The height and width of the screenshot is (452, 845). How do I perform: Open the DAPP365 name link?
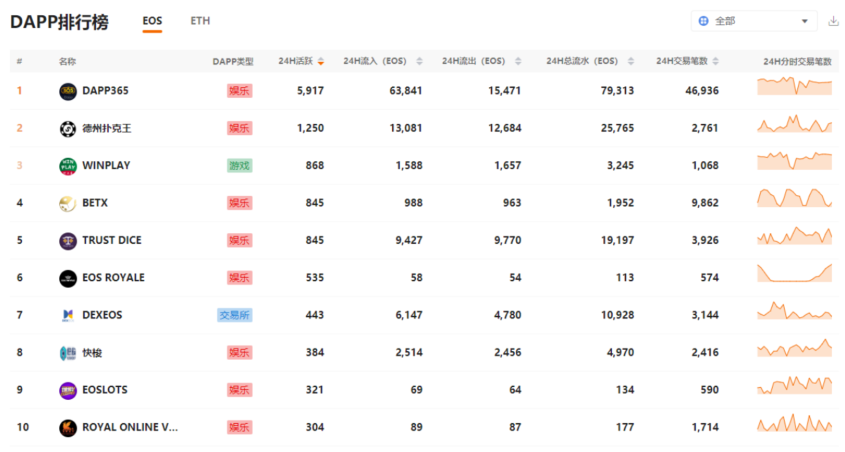[x=105, y=91]
